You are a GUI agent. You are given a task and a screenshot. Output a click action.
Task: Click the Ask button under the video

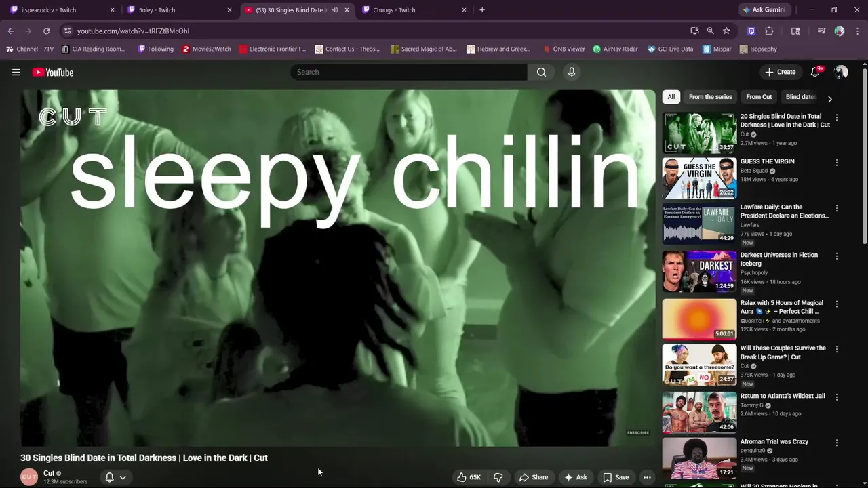tap(575, 477)
